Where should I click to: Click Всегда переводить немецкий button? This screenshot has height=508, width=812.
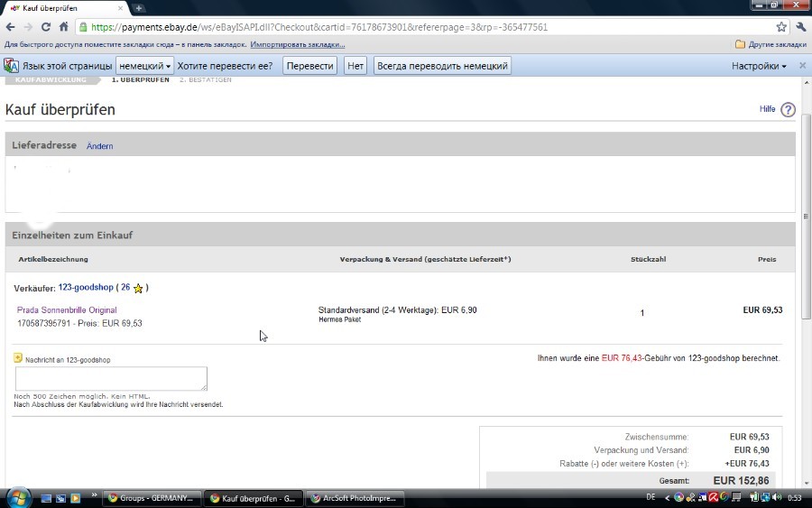click(x=442, y=66)
